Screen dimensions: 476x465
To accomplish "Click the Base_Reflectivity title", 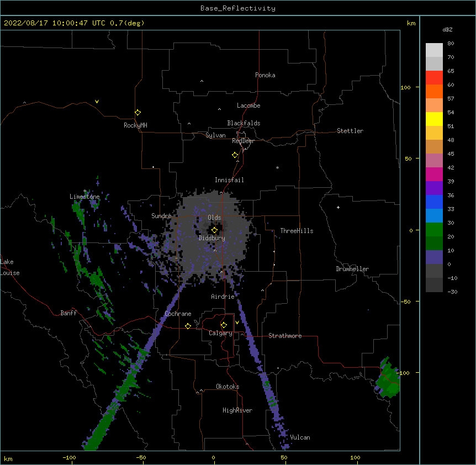I will pyautogui.click(x=237, y=8).
